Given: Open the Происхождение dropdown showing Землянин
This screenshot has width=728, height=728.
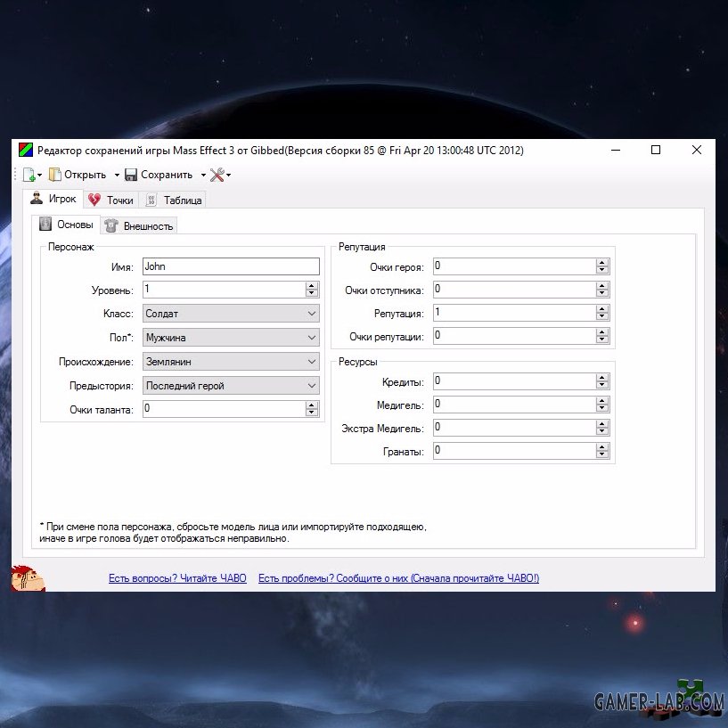Looking at the screenshot, I should (231, 361).
